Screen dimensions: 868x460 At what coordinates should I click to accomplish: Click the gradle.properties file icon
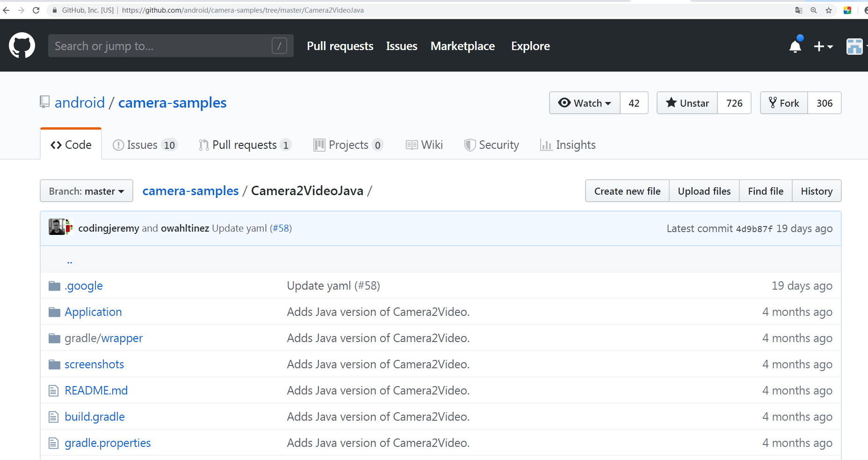coord(54,443)
